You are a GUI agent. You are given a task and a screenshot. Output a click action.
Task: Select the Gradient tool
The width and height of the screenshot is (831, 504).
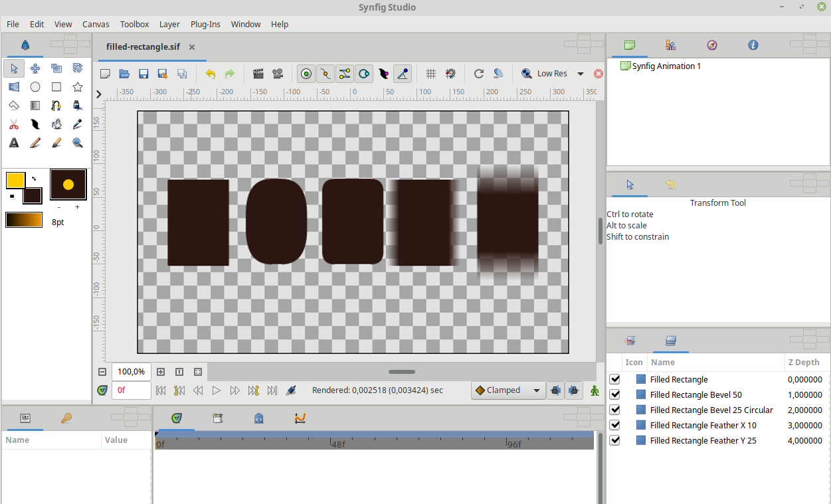(x=35, y=105)
